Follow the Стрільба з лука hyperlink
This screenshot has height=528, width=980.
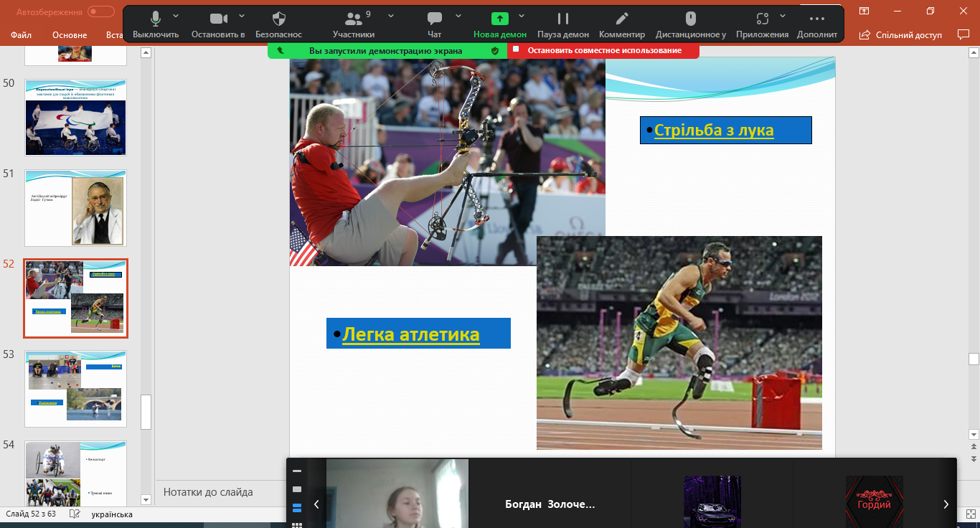(714, 131)
